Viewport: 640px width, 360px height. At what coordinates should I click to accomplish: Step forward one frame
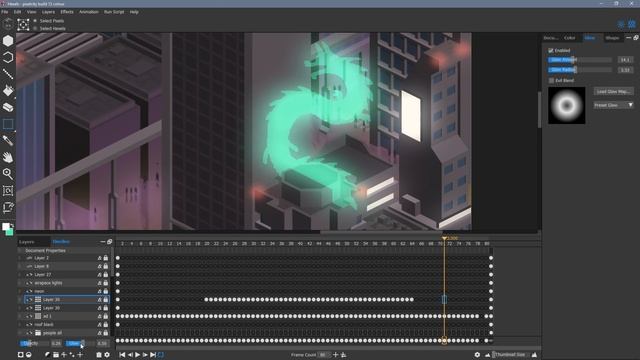(145, 355)
